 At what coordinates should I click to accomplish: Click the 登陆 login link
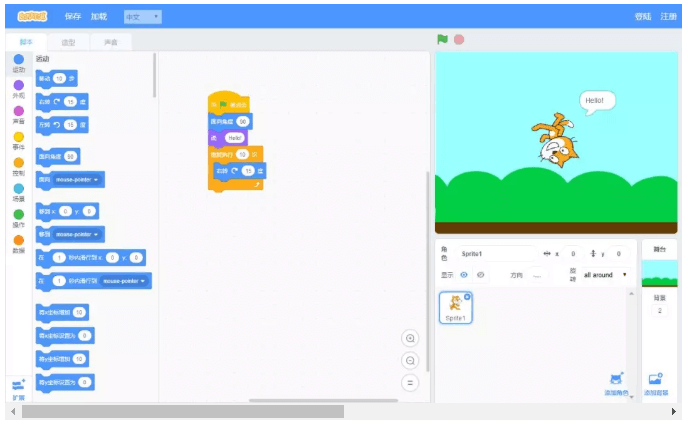coord(643,17)
